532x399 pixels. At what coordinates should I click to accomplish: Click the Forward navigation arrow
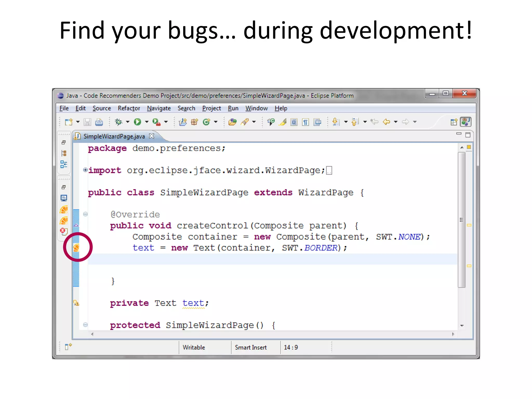[405, 122]
